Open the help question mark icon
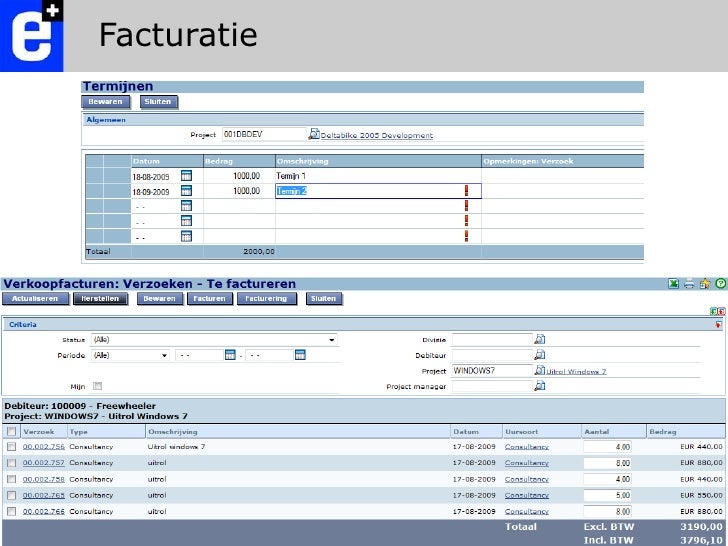Screen dimensions: 728x546 pyautogui.click(x=719, y=284)
